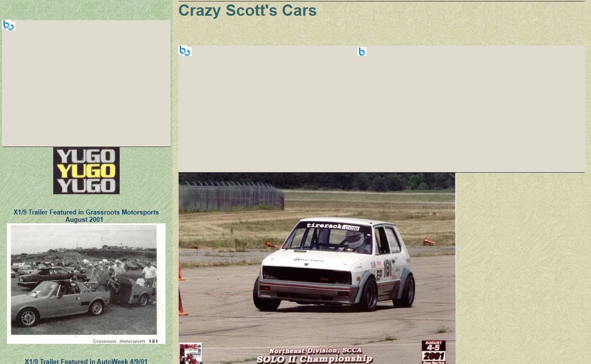Click the August 4-5 2001 date badge
Viewport: 591px width, 364px height.
(433, 352)
